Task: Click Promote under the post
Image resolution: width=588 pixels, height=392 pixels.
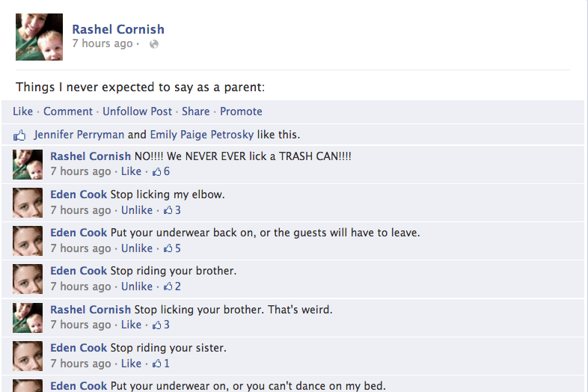Action: [241, 111]
